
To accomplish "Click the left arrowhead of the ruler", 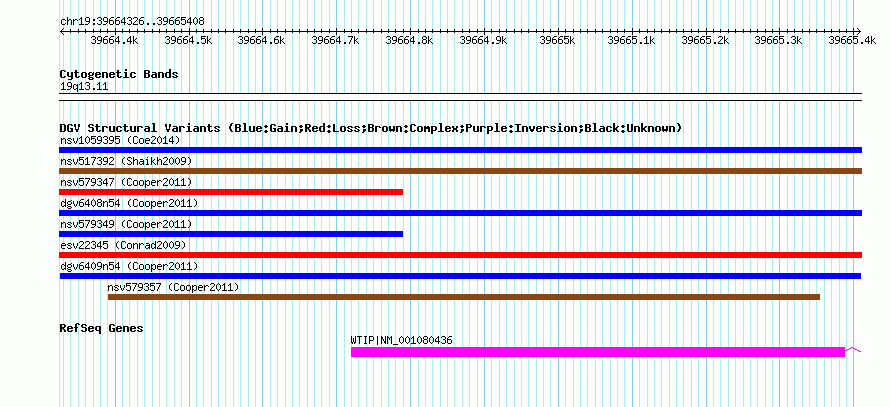I will tap(62, 31).
